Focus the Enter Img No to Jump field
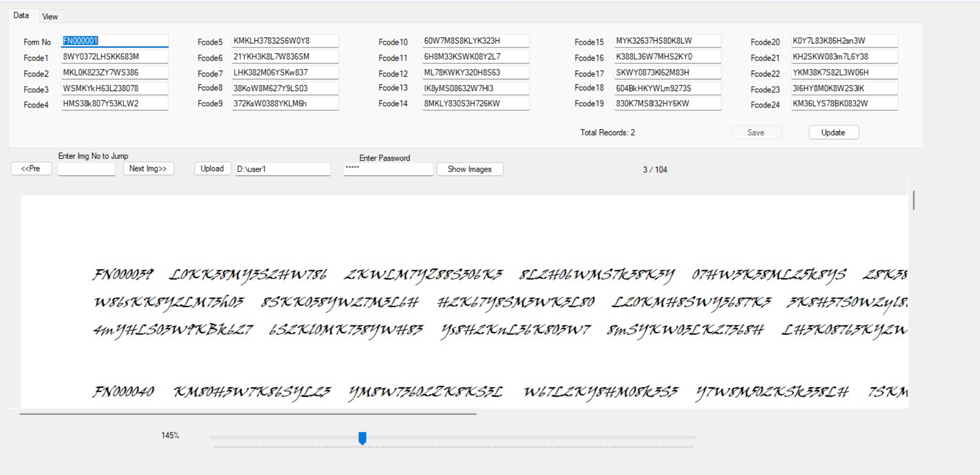The height and width of the screenshot is (475, 980). 86,169
